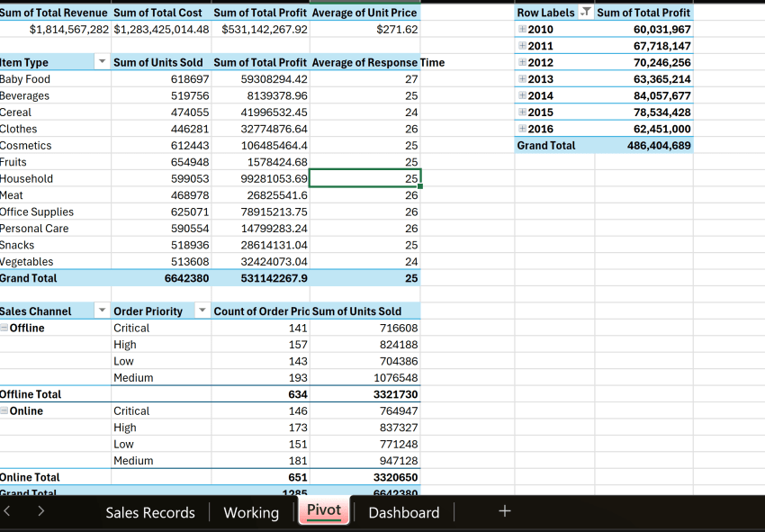Select the Pivot sheet tab
765x532 pixels.
click(x=324, y=510)
